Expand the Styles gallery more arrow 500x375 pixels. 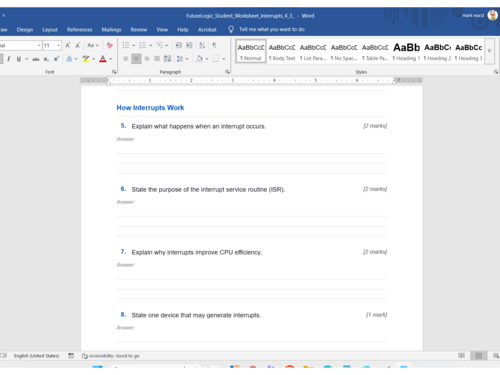pyautogui.click(x=489, y=51)
